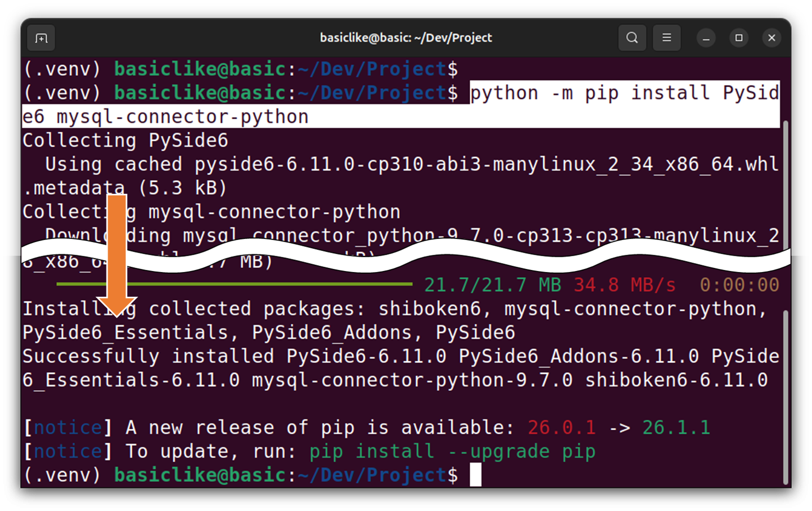The image size is (812, 511).
Task: Click the 'Collecting PySide6' output line
Action: [125, 141]
